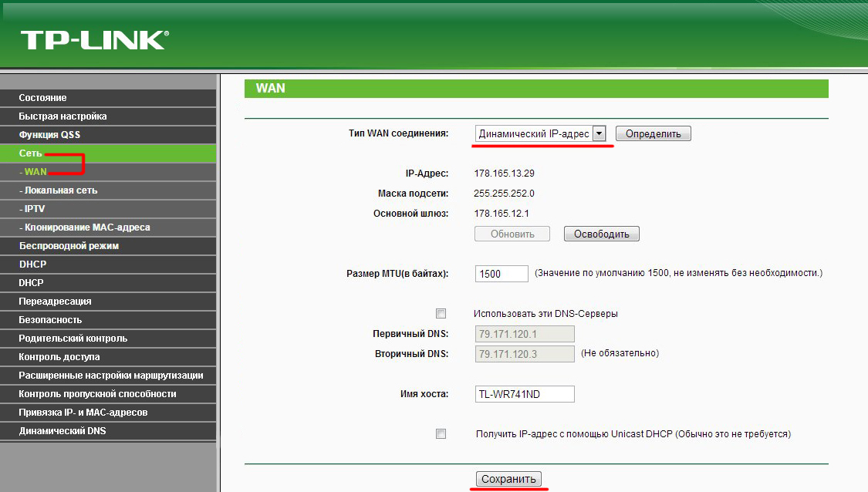Open Состояние in the sidebar menu
This screenshot has width=868, height=492.
point(43,98)
